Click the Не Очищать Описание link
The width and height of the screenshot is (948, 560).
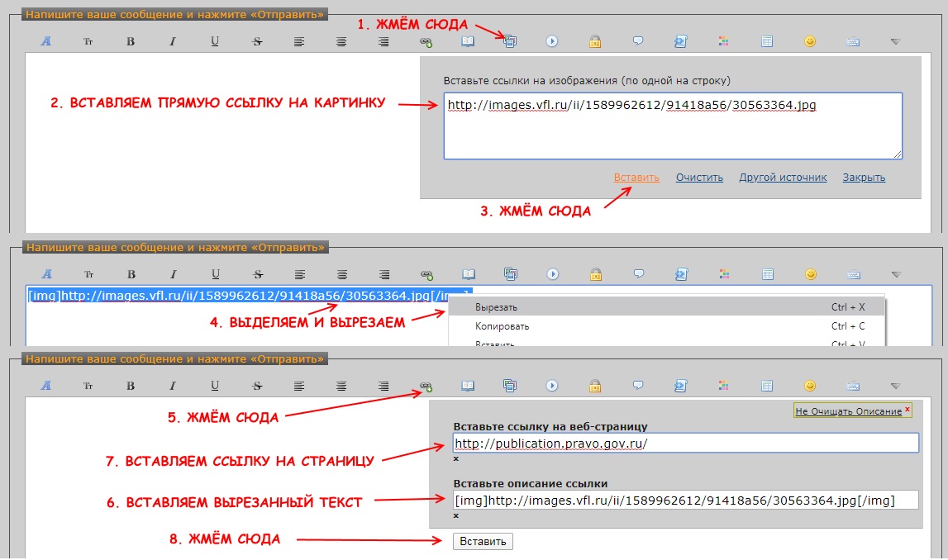pyautogui.click(x=848, y=411)
